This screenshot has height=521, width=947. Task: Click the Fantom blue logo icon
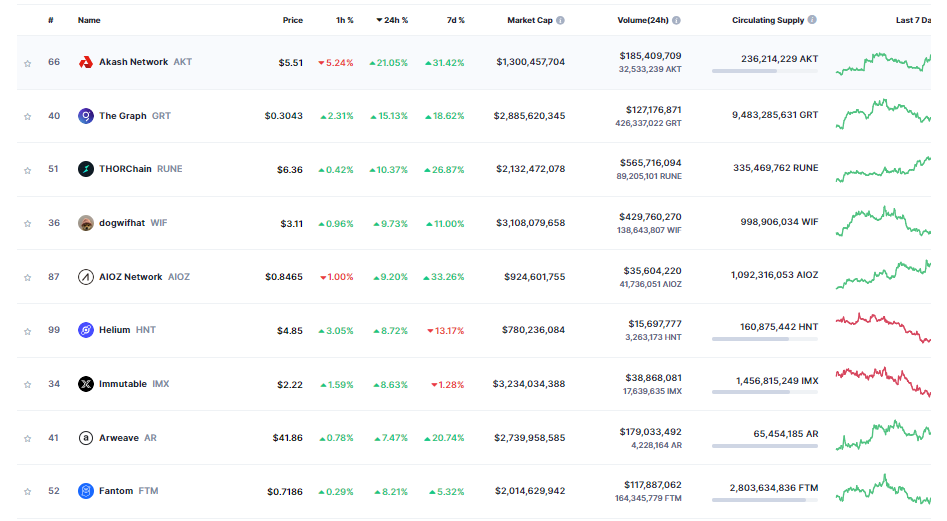tap(86, 491)
